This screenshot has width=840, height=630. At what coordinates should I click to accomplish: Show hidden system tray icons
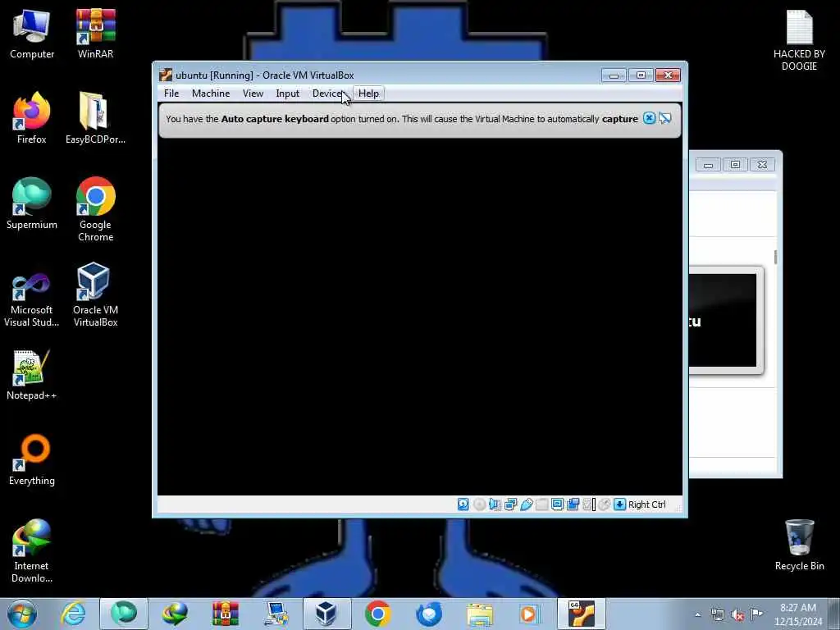pos(697,614)
